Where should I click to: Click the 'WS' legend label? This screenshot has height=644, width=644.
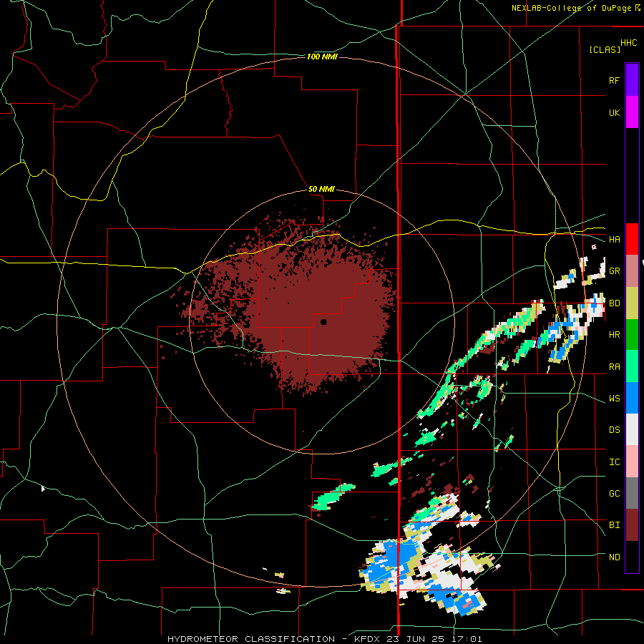(x=614, y=399)
